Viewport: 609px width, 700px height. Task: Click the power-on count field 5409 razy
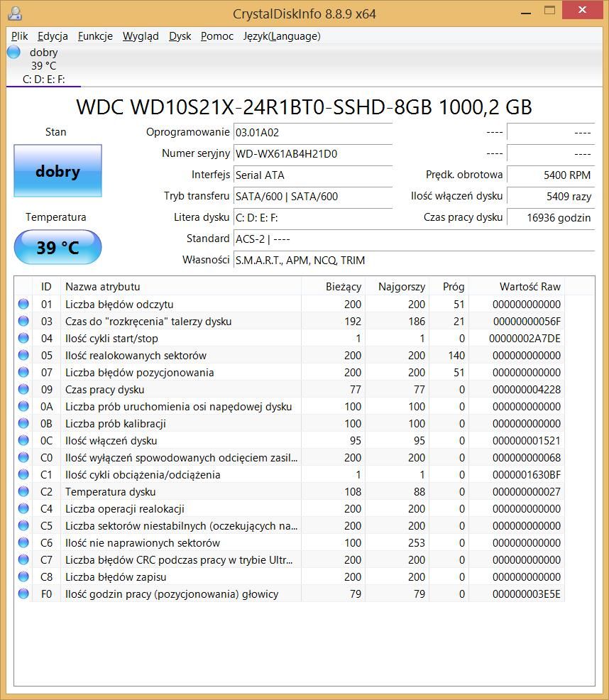coord(551,197)
